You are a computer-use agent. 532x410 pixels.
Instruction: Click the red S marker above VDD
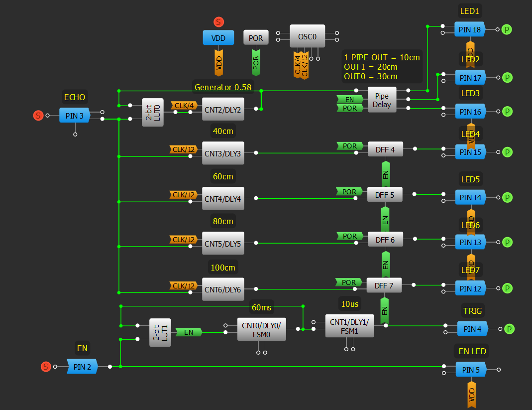(x=218, y=22)
